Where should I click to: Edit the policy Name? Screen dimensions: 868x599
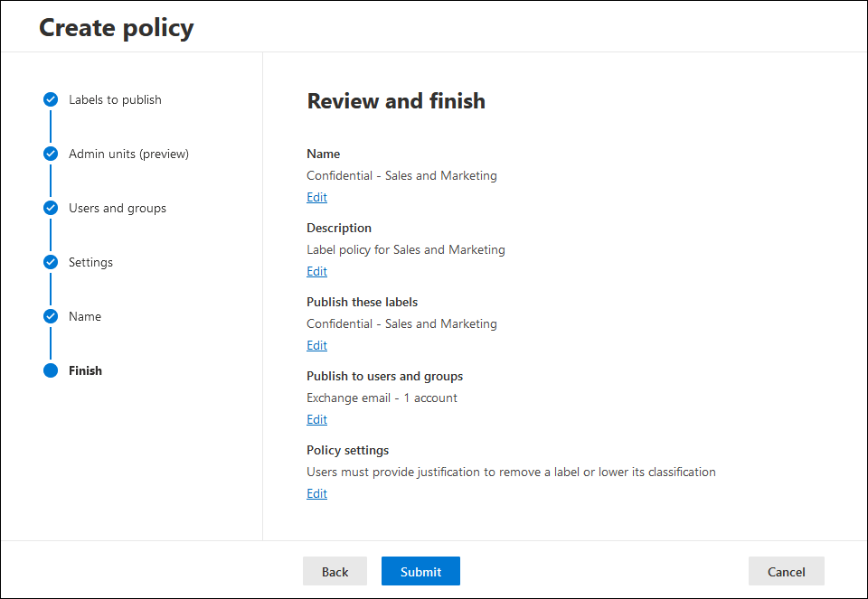coord(316,198)
